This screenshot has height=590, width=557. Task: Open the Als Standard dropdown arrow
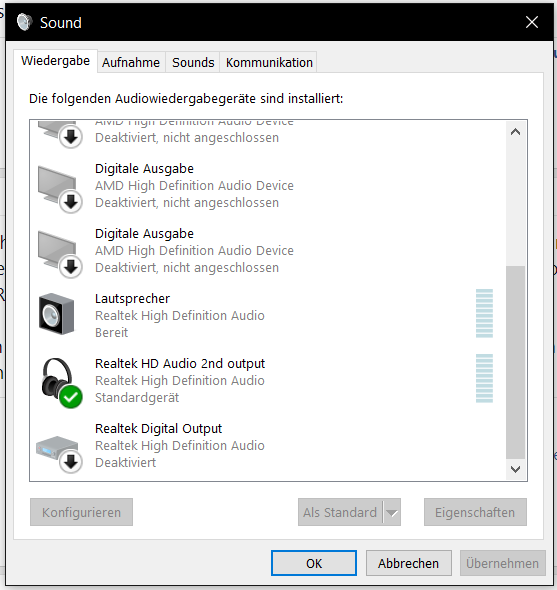392,512
